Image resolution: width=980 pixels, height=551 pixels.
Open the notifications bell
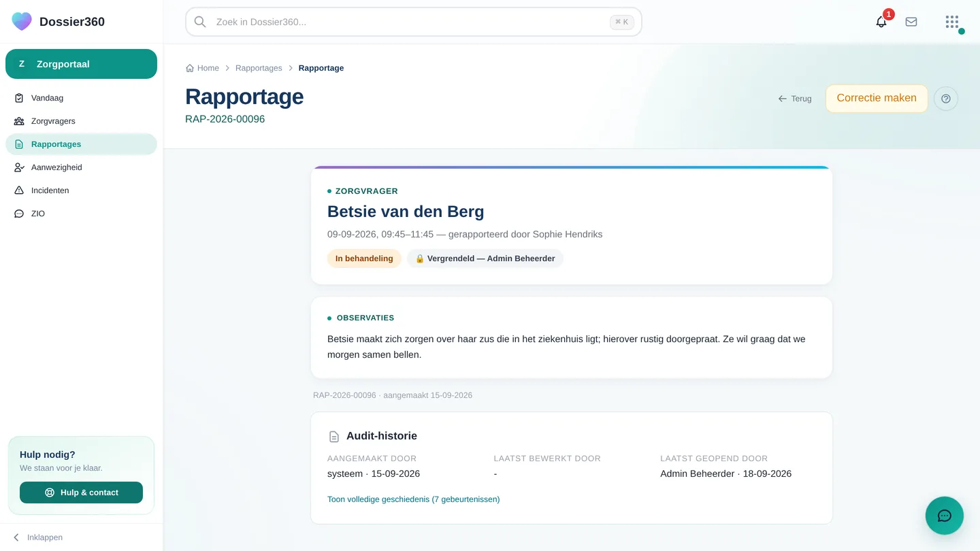pos(881,22)
